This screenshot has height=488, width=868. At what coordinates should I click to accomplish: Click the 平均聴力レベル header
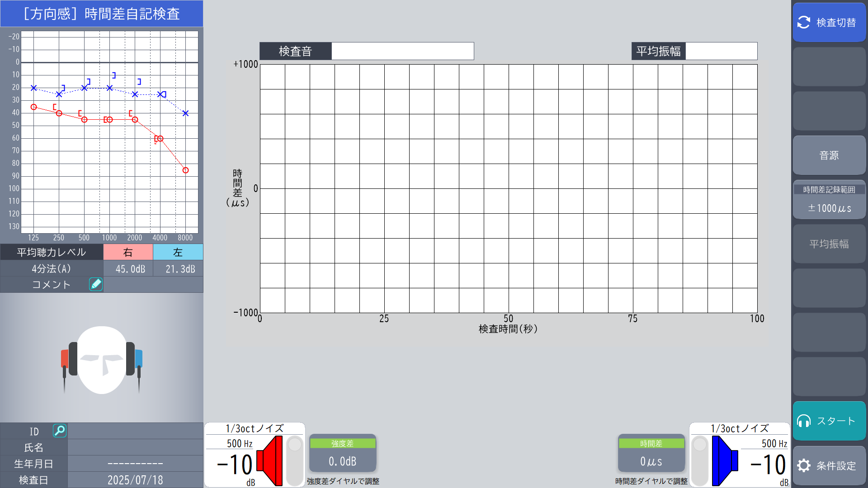[x=52, y=252]
